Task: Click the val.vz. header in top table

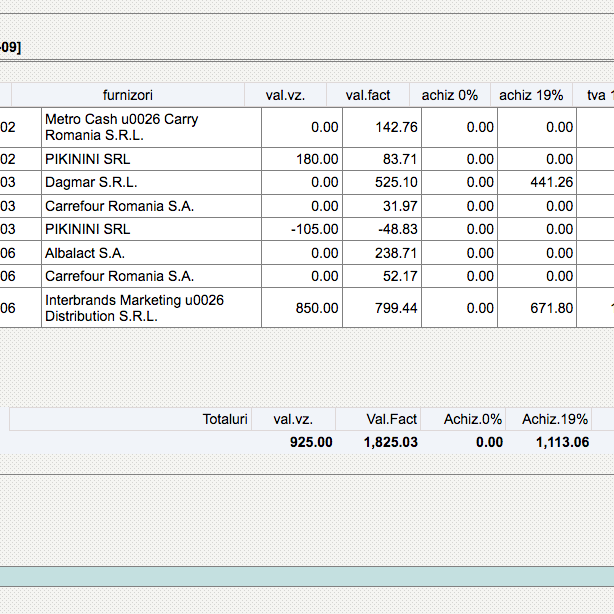Action: click(285, 95)
